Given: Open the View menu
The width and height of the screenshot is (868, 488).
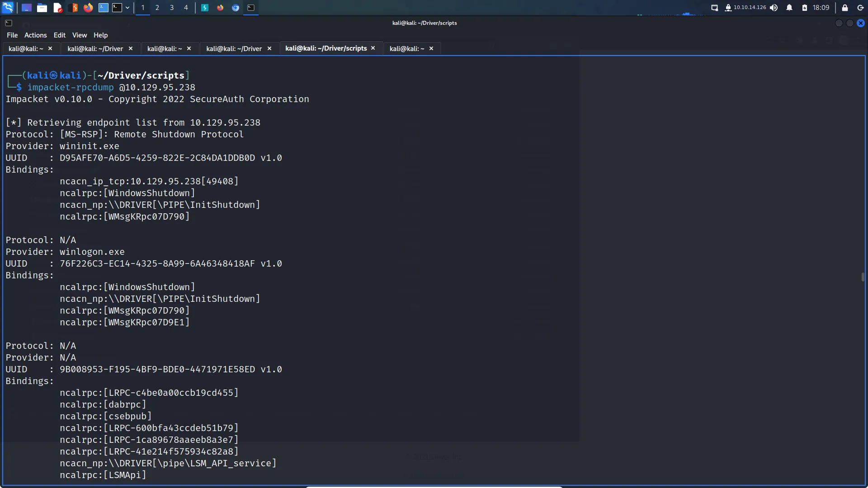Looking at the screenshot, I should [x=80, y=35].
